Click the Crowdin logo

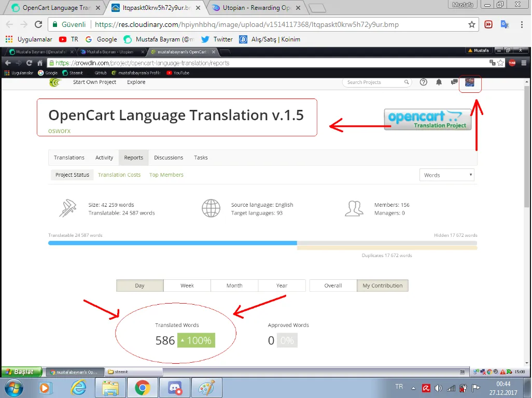[x=55, y=82]
